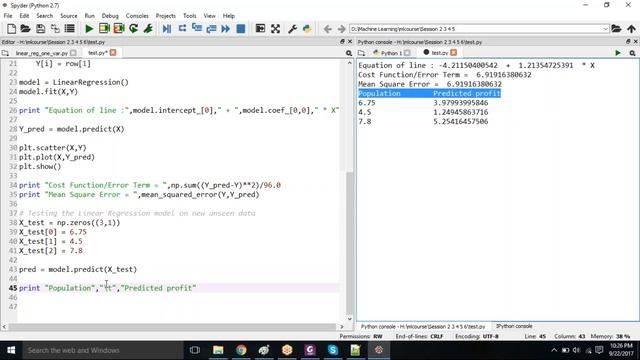The width and height of the screenshot is (640, 360).
Task: Browse tabs in the Python console pane
Action: [x=361, y=53]
